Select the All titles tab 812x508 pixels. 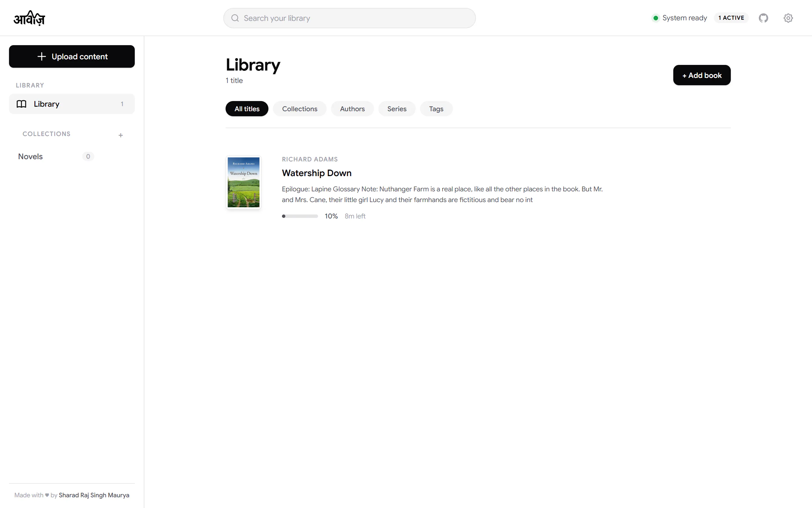coord(247,109)
